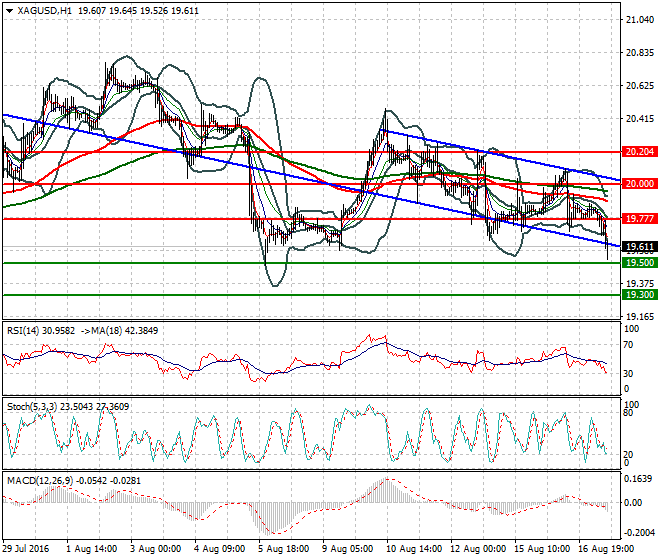Click the current price label 19.611
Viewport: 660px width, 560px height.
(639, 247)
